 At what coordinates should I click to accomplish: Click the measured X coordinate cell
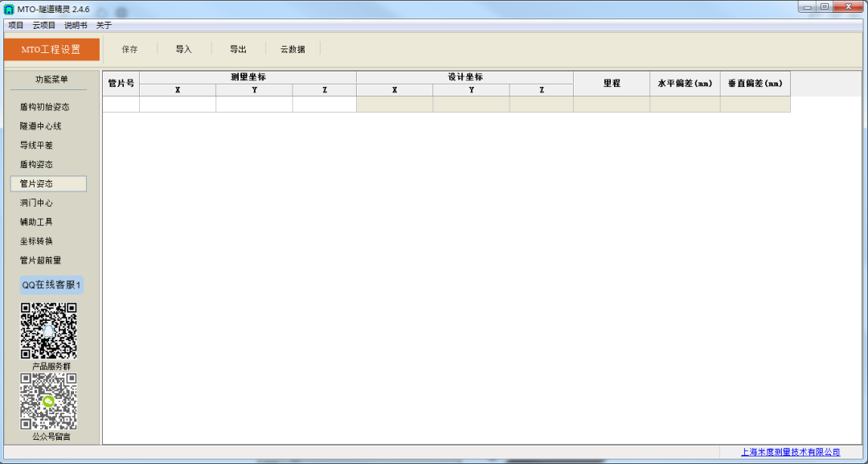click(178, 104)
